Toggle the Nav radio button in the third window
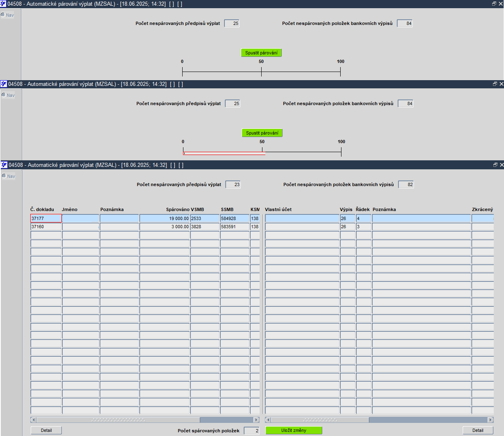This screenshot has width=504, height=436. (x=4, y=176)
